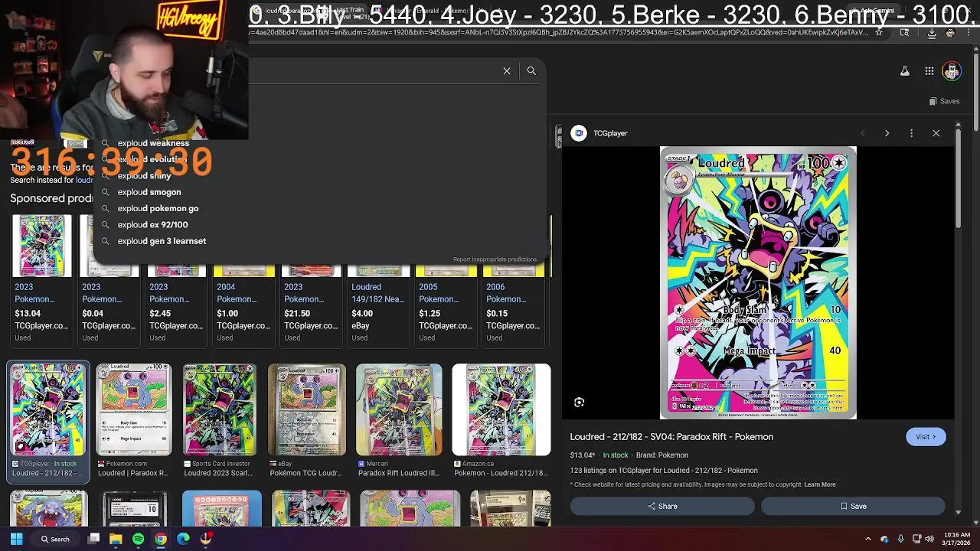Click the magnifier search icon in search box
Viewport: 980px width, 551px height.
(x=531, y=70)
